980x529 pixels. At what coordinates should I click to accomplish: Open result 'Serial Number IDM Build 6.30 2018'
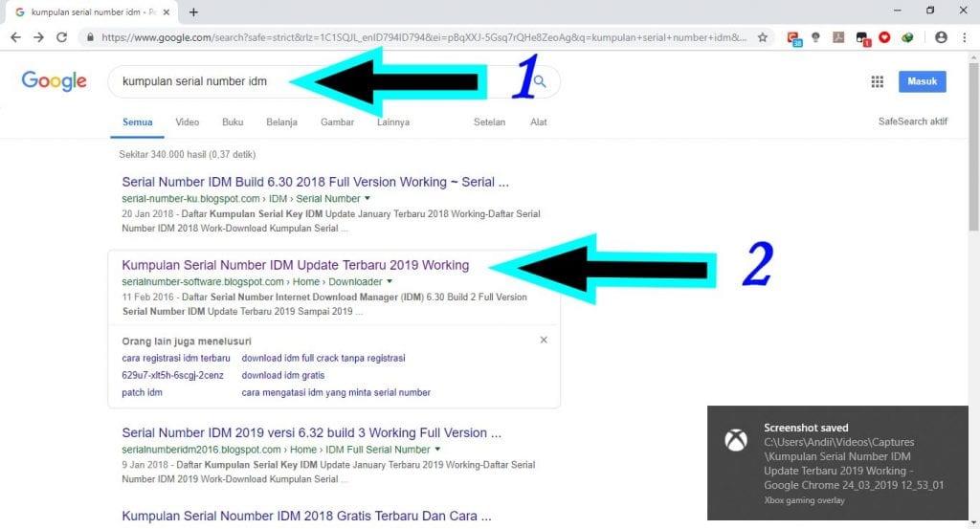(315, 182)
